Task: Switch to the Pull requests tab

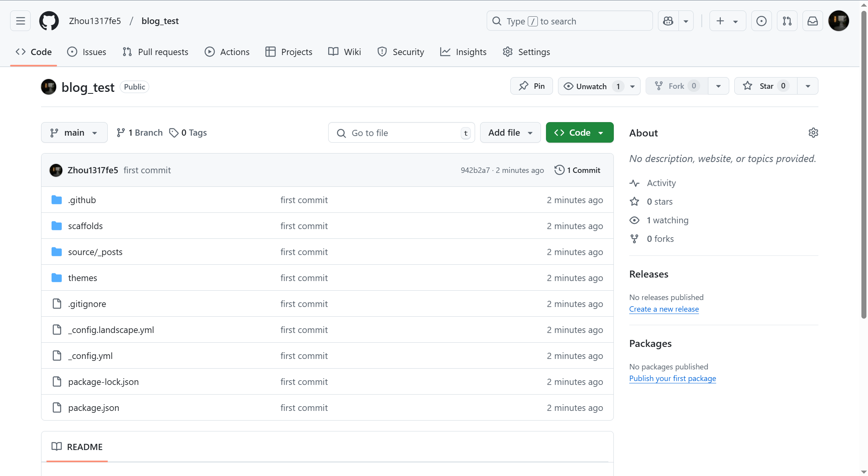Action: pos(155,52)
